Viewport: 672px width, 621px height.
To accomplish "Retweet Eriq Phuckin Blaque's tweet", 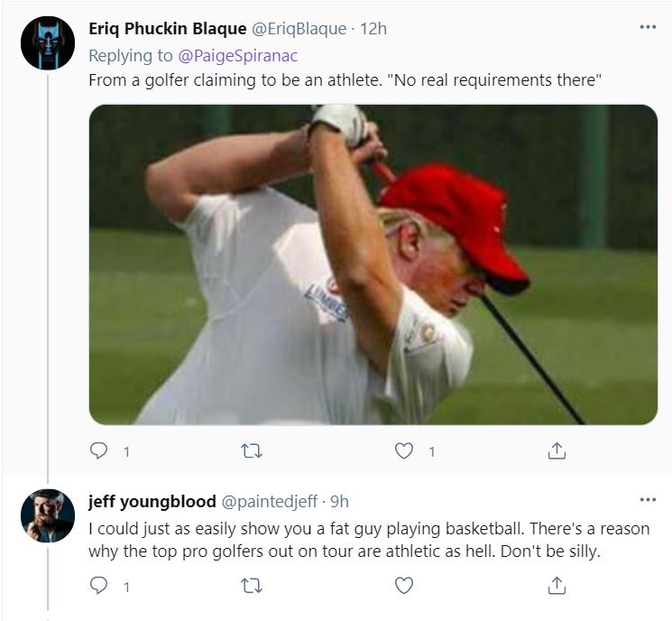I will [x=252, y=451].
